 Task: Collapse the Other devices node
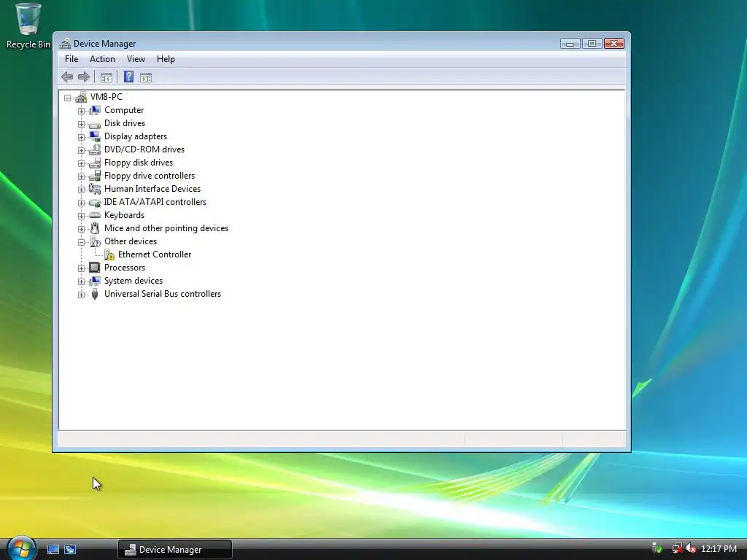[81, 242]
